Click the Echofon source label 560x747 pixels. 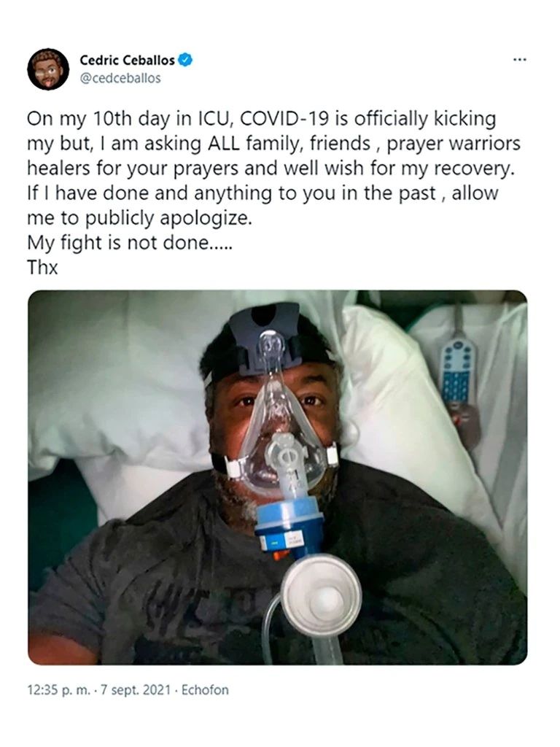(205, 690)
